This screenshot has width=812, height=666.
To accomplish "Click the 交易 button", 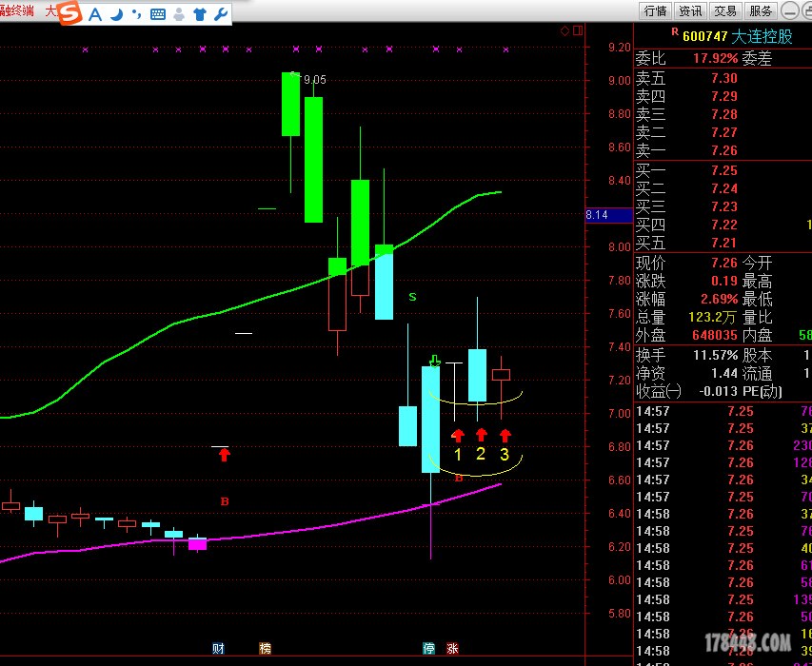I will tap(725, 11).
